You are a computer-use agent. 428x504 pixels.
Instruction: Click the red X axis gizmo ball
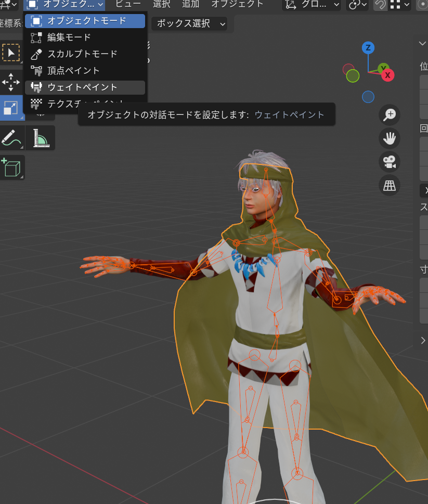coord(388,75)
